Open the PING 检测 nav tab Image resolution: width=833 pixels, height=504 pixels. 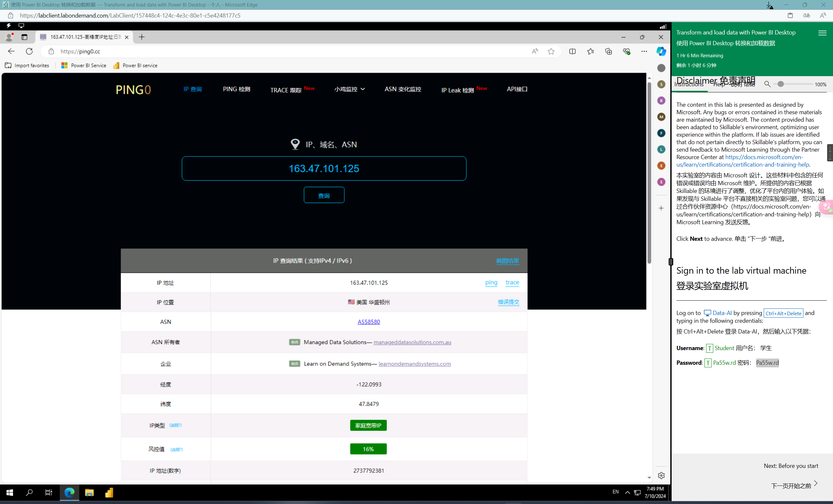236,89
